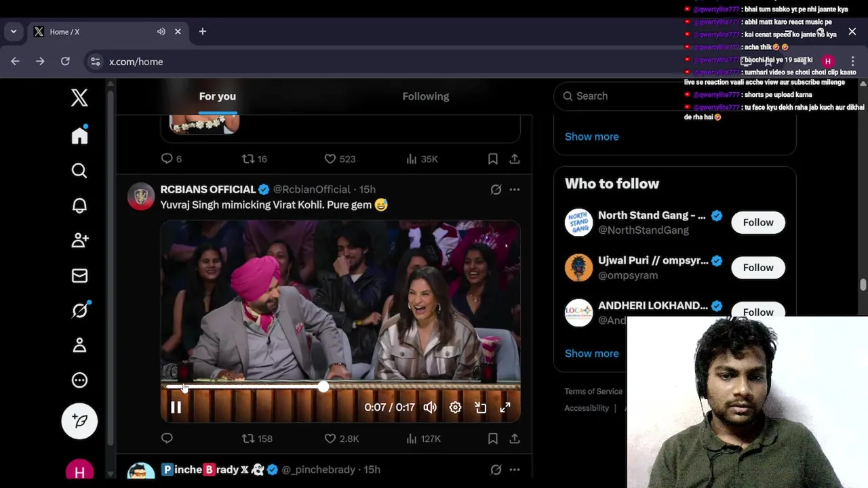Mute the Home / X tab audio
Screen dimensions: 868x488
(161, 32)
